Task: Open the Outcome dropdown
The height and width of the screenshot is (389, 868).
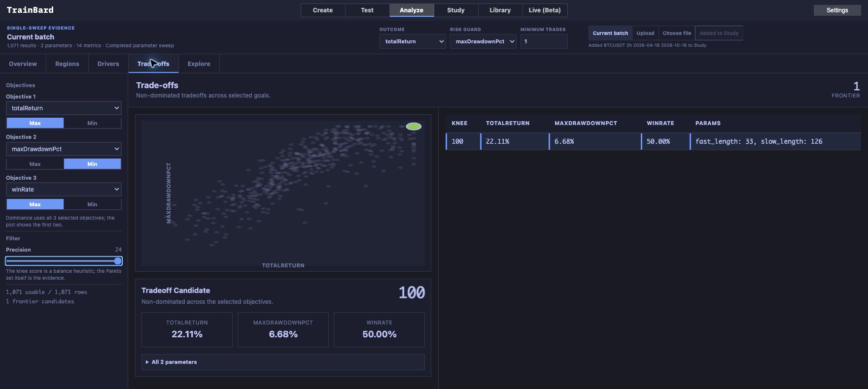Action: point(413,41)
